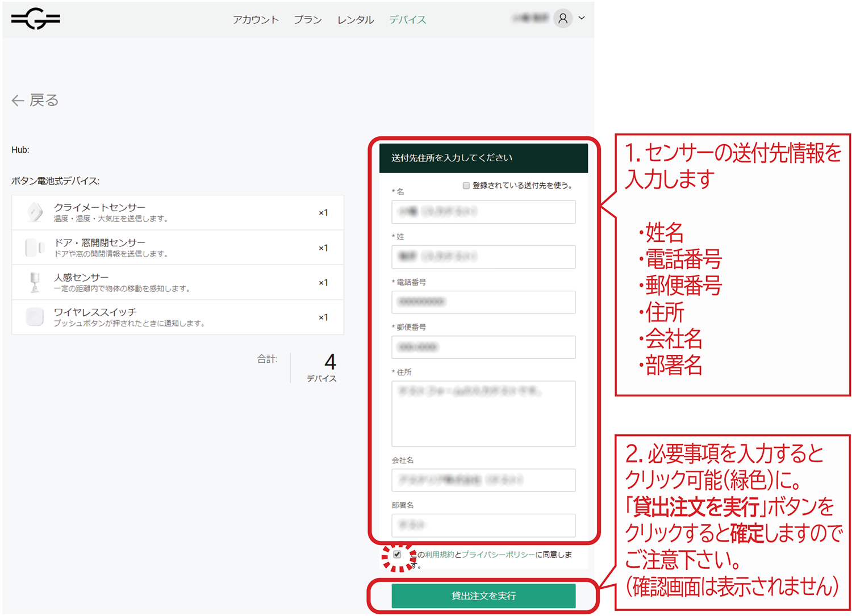Toggle the terms agreement checkbox
The image size is (852, 616).
click(397, 555)
